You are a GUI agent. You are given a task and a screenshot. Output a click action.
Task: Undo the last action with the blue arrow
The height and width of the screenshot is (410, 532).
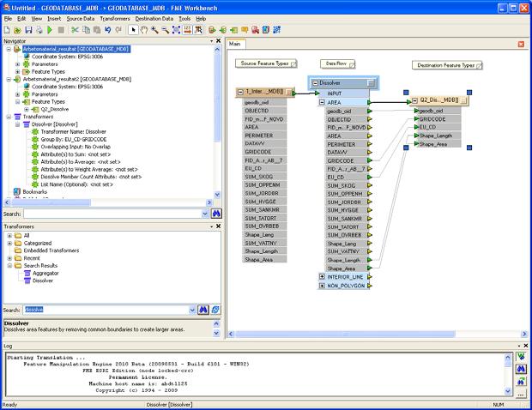108,30
